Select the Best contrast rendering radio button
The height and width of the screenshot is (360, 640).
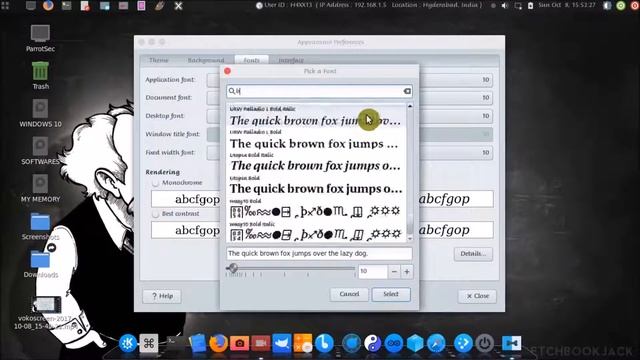(x=155, y=214)
